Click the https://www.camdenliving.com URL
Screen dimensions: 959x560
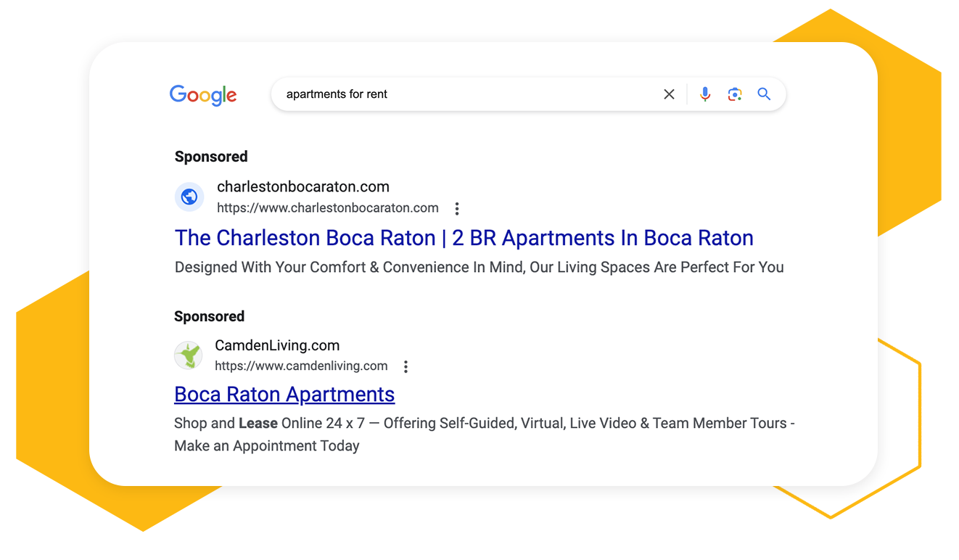tap(301, 366)
